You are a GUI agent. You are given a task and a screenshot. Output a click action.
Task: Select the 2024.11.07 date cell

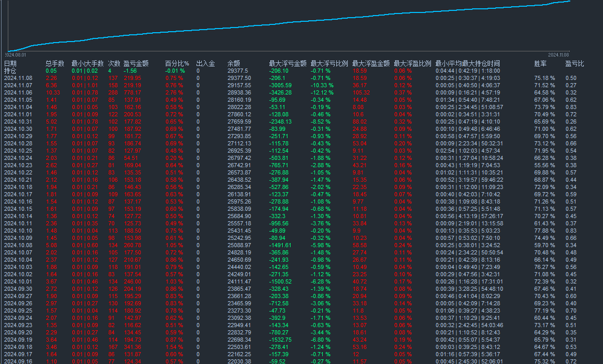coord(18,85)
